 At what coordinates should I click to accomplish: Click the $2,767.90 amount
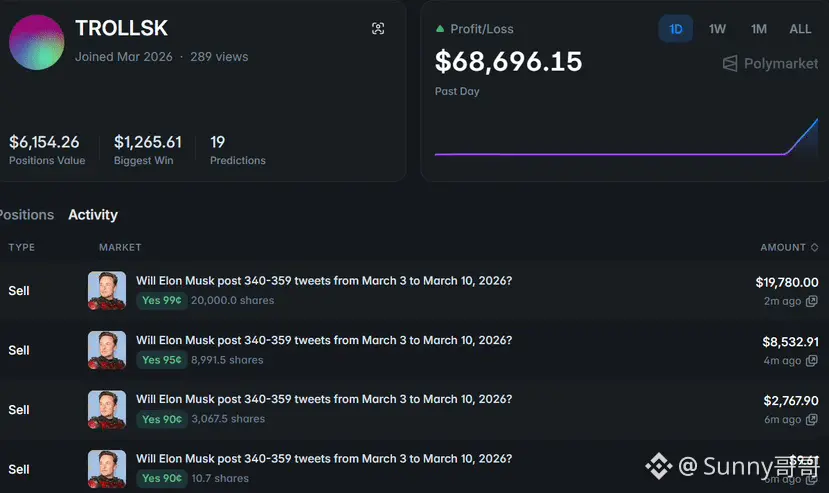tap(791, 401)
